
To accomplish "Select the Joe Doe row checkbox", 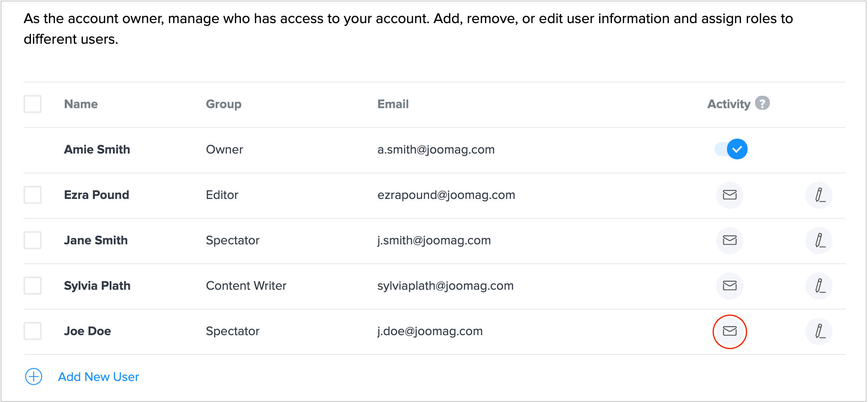I will click(x=33, y=331).
